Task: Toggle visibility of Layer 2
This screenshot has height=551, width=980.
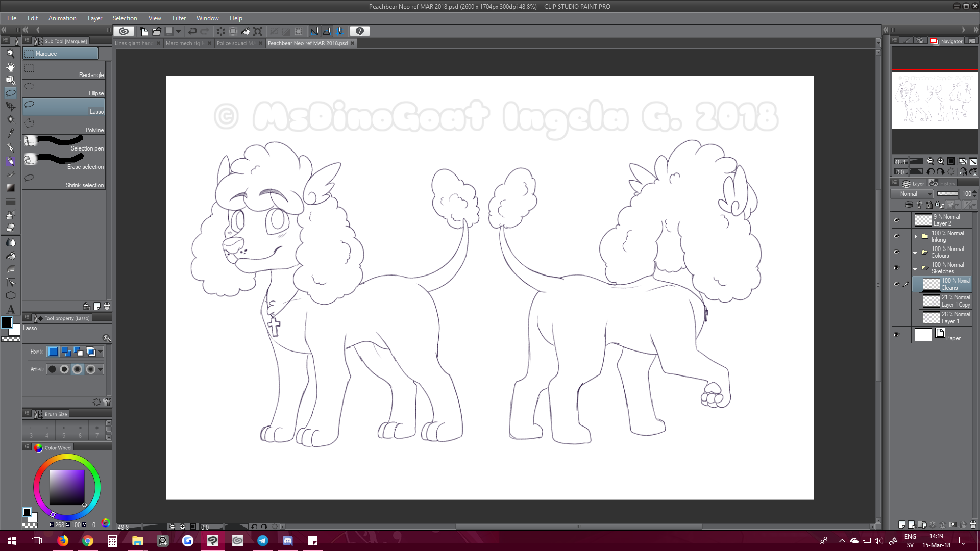Action: point(896,220)
